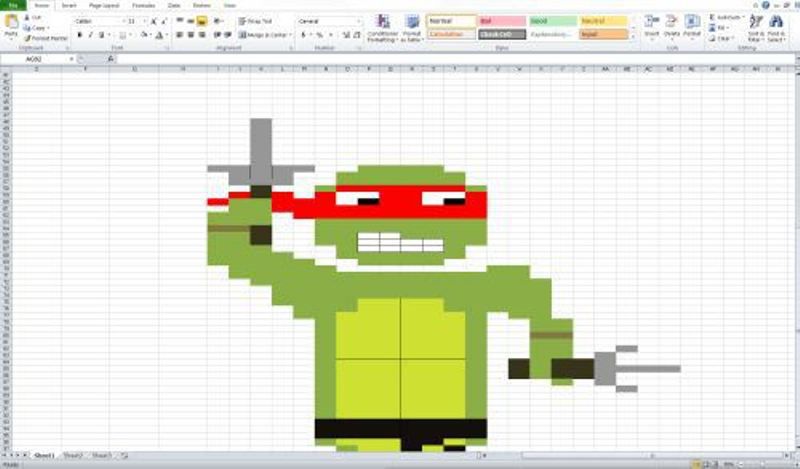This screenshot has width=800, height=469.
Task: Open Find & Select binoculars menu
Action: point(776,28)
